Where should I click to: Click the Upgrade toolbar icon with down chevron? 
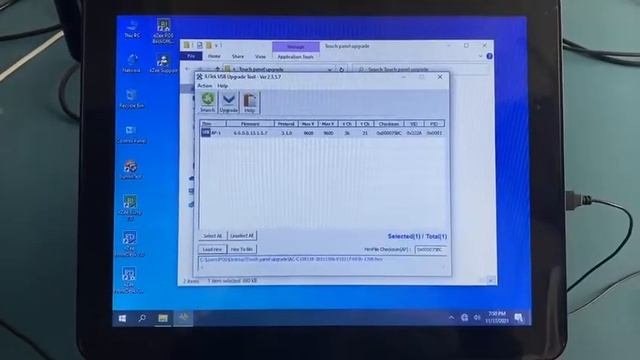[229, 102]
